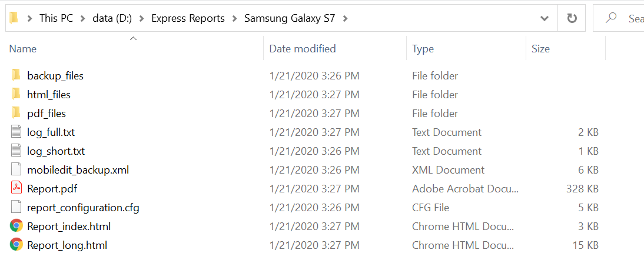Click into the Search box

click(x=630, y=18)
